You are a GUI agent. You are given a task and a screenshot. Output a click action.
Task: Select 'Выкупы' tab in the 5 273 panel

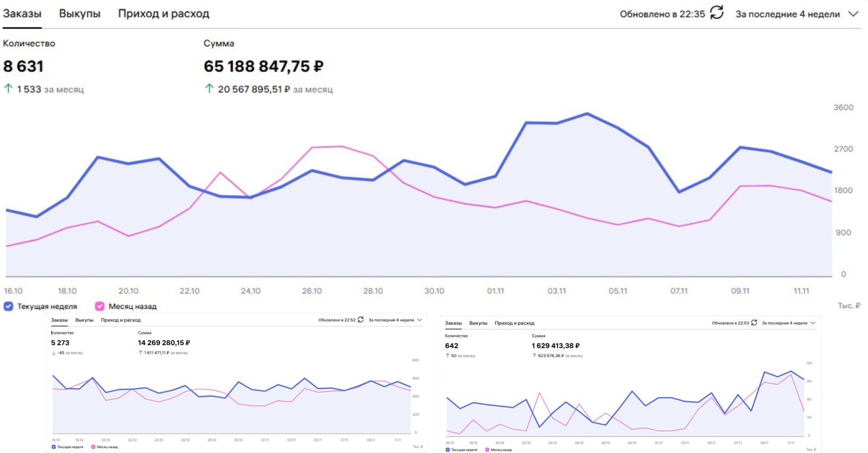(x=84, y=320)
